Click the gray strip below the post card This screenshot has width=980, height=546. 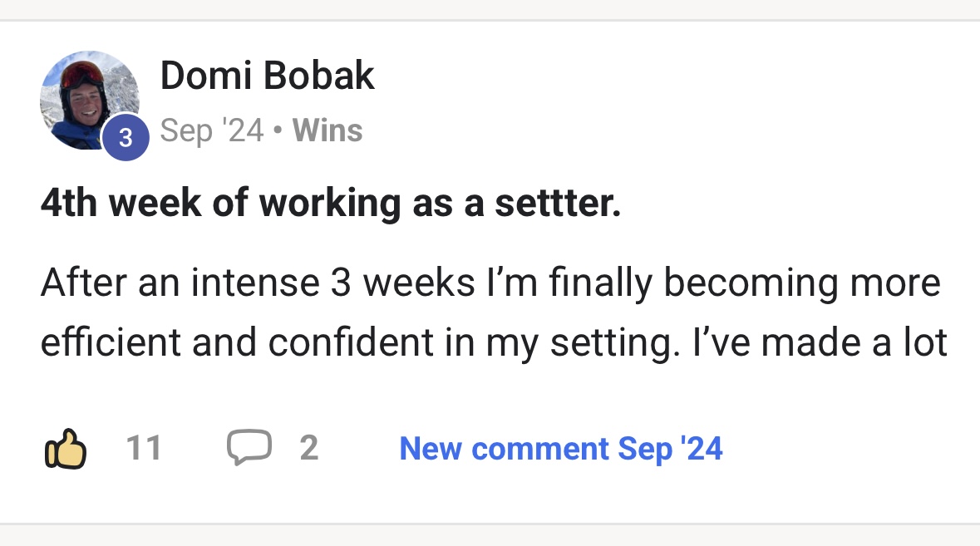[x=490, y=536]
